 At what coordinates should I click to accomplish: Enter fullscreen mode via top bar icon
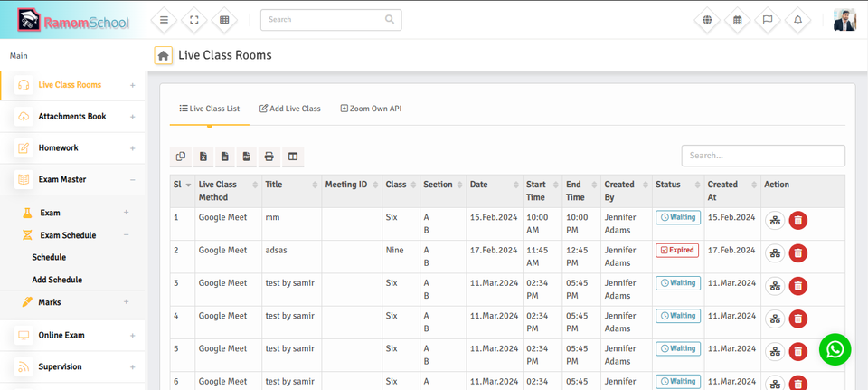194,20
